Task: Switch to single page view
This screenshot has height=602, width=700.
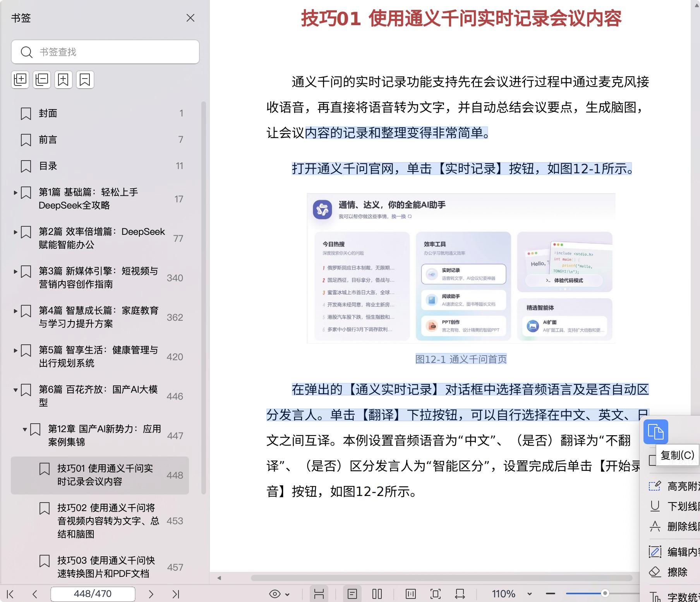Action: click(x=352, y=594)
